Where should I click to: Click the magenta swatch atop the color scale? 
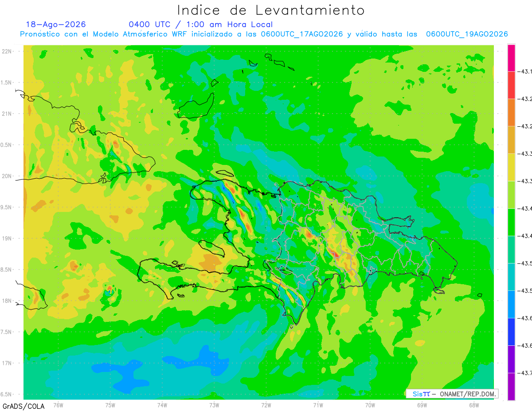[x=511, y=58]
